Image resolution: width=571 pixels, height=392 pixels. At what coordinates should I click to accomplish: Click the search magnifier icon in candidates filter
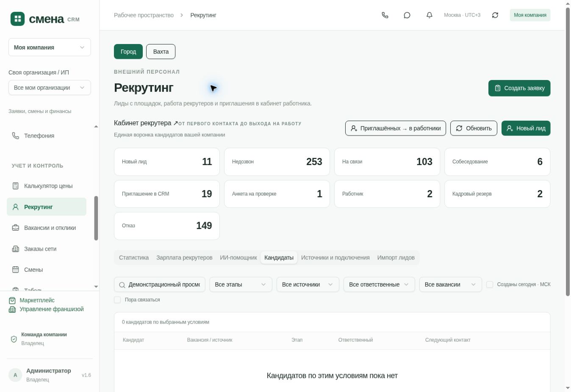(122, 285)
